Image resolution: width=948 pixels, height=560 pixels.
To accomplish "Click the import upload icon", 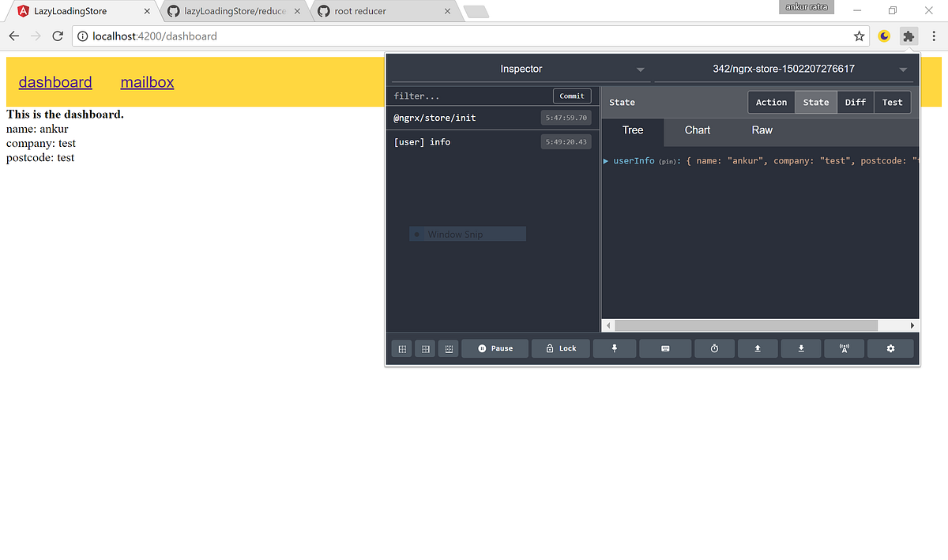I will click(x=758, y=348).
